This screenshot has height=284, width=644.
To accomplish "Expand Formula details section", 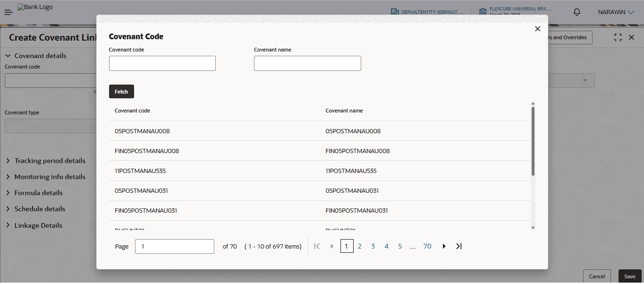I will pos(8,193).
